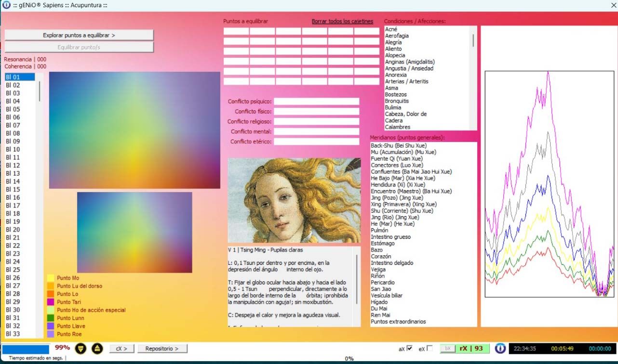Click the large color gradient panel
This screenshot has width=618, height=364.
tap(134, 130)
